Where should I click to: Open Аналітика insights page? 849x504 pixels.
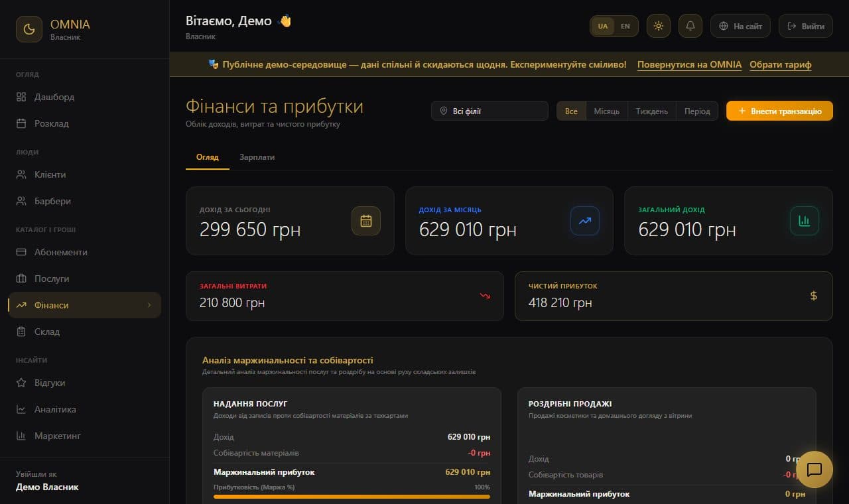pos(84,409)
